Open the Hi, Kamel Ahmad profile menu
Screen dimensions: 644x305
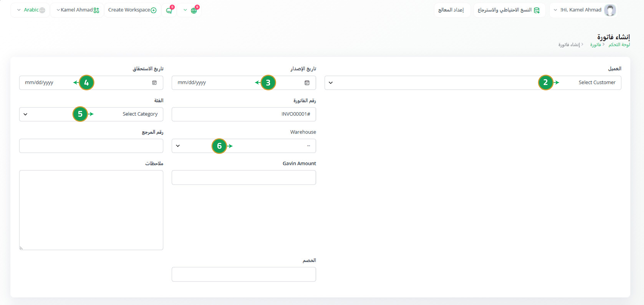pyautogui.click(x=584, y=10)
